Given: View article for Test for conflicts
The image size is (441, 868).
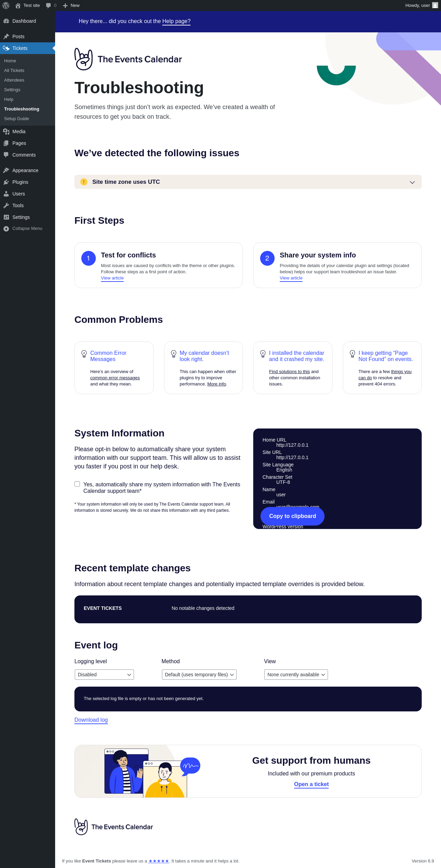Looking at the screenshot, I should point(112,278).
